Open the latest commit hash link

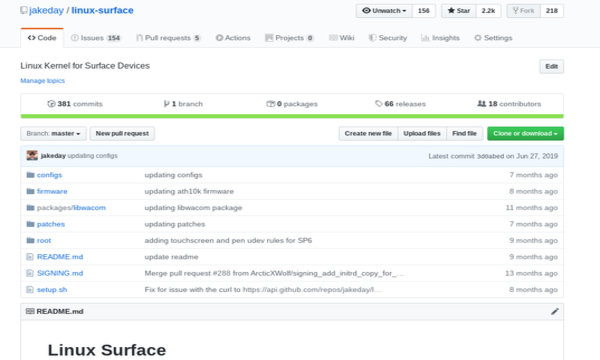(490, 156)
